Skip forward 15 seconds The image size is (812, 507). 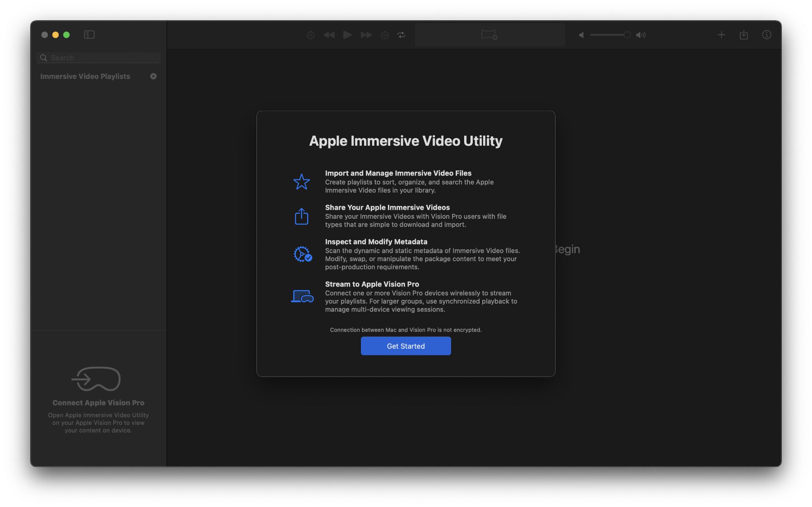[x=385, y=35]
